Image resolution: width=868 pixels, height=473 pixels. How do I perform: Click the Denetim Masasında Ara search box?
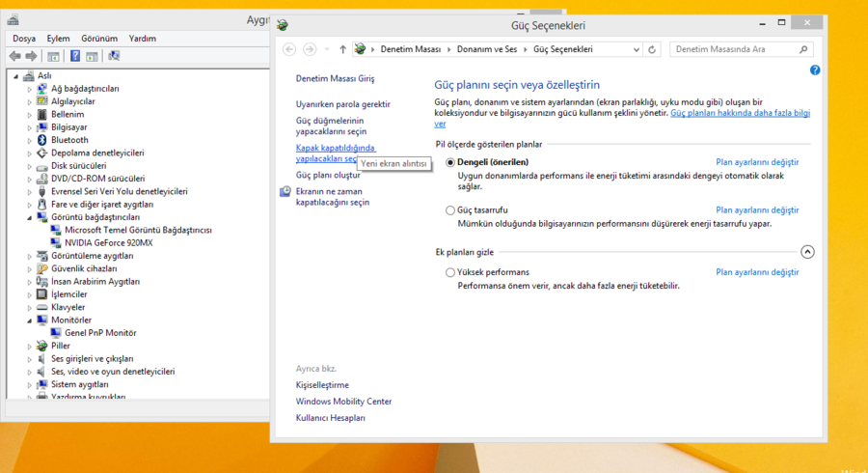pos(735,49)
